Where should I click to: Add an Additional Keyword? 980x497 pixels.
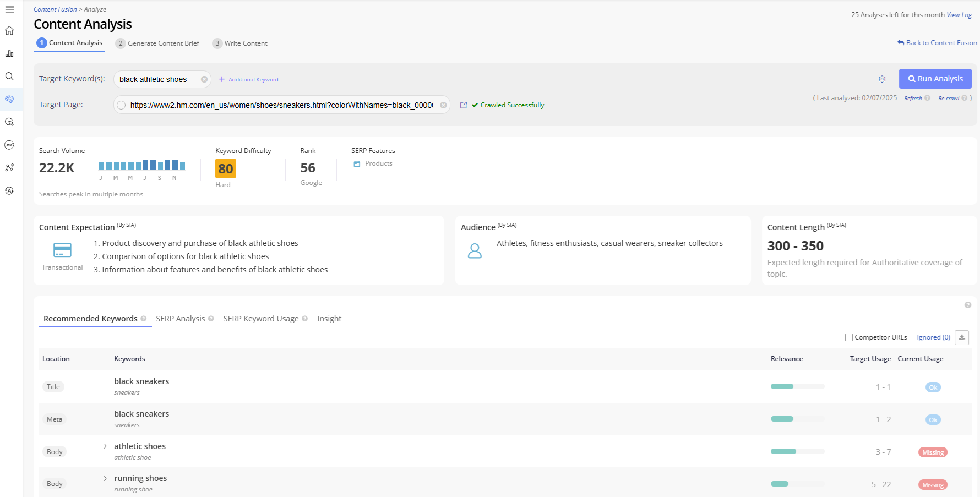click(249, 80)
